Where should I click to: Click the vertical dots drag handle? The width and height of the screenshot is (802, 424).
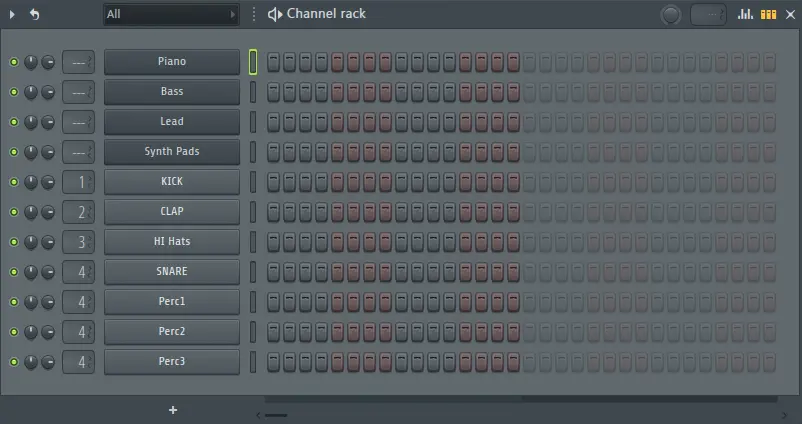point(254,14)
